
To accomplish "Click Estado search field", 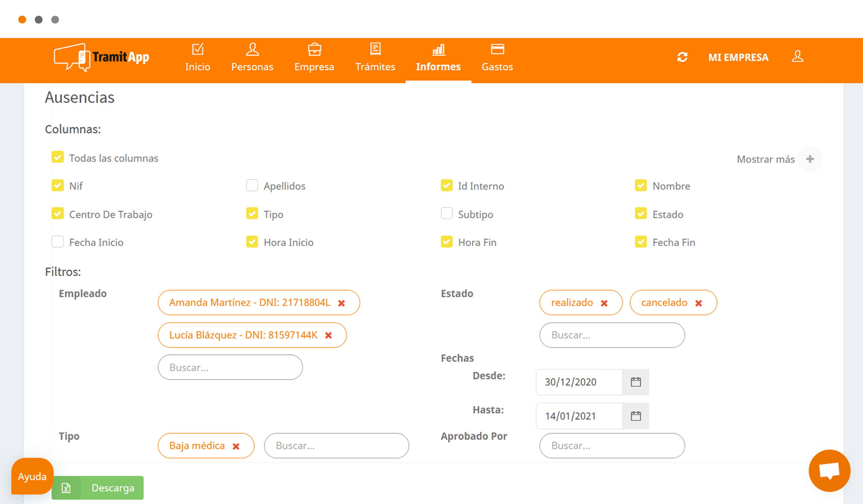I will click(x=612, y=335).
